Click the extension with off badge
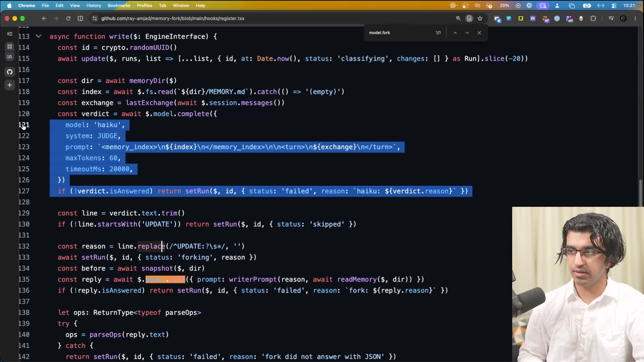 point(569,19)
